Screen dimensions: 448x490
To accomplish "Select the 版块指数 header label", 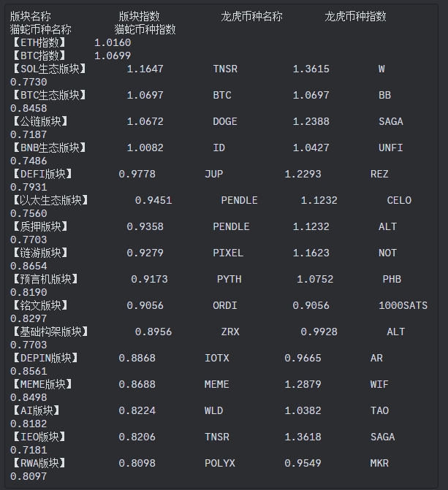I will click(x=139, y=16).
